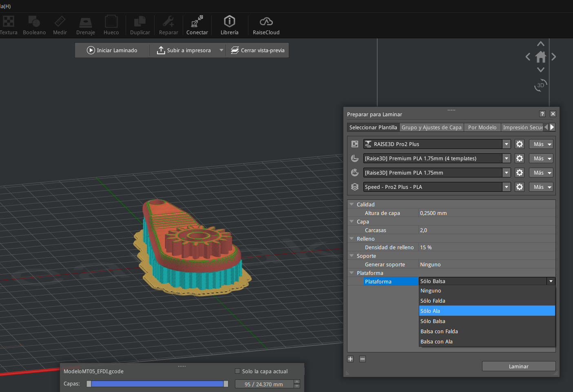Switch to Por Modelo tab
The height and width of the screenshot is (392, 573).
click(482, 127)
